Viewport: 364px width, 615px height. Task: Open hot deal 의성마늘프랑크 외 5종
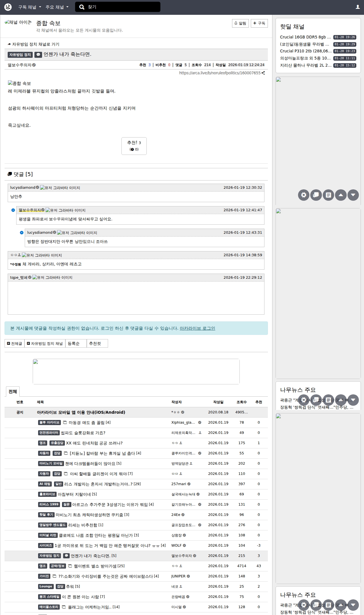point(305,58)
